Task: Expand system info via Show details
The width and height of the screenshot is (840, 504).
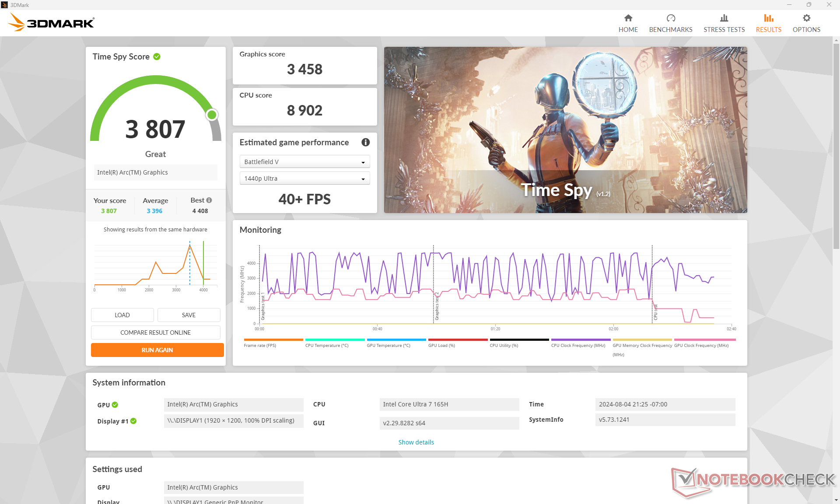Action: point(416,442)
